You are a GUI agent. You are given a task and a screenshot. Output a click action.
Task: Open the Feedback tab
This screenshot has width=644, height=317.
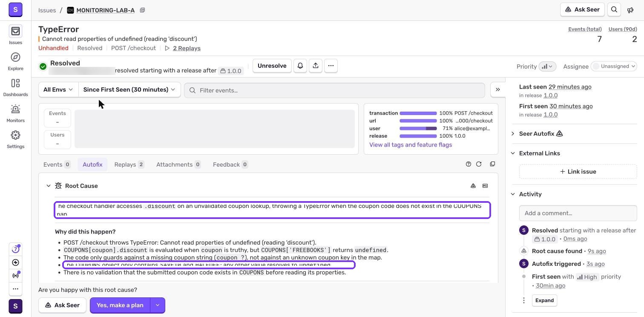(x=230, y=164)
